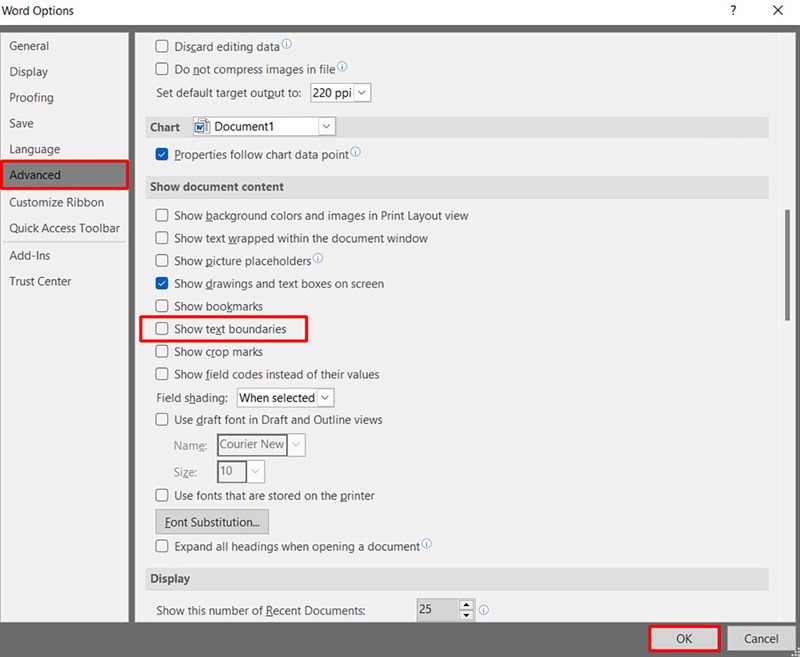Click the info icon after Properties follow chart data point
800x657 pixels.
(x=357, y=154)
